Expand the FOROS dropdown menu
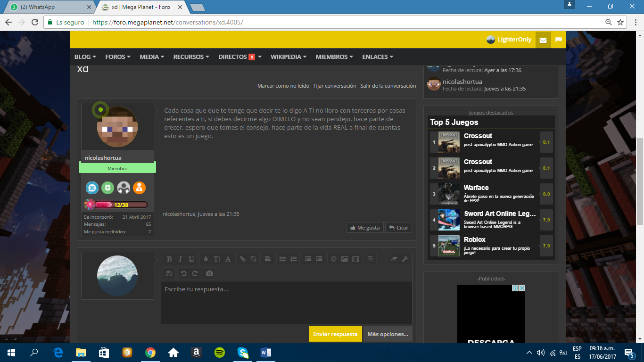This screenshot has width=644, height=362. (118, 57)
